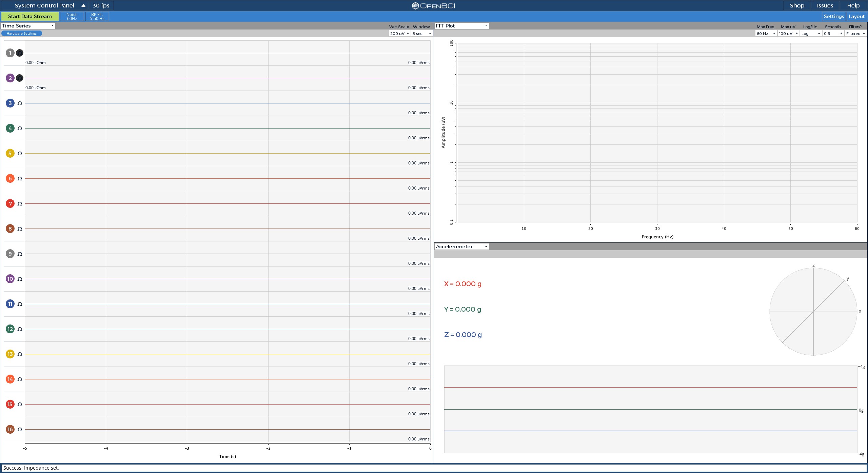This screenshot has width=868, height=473.
Task: Click the channel 12 green number icon
Action: pyautogui.click(x=10, y=329)
